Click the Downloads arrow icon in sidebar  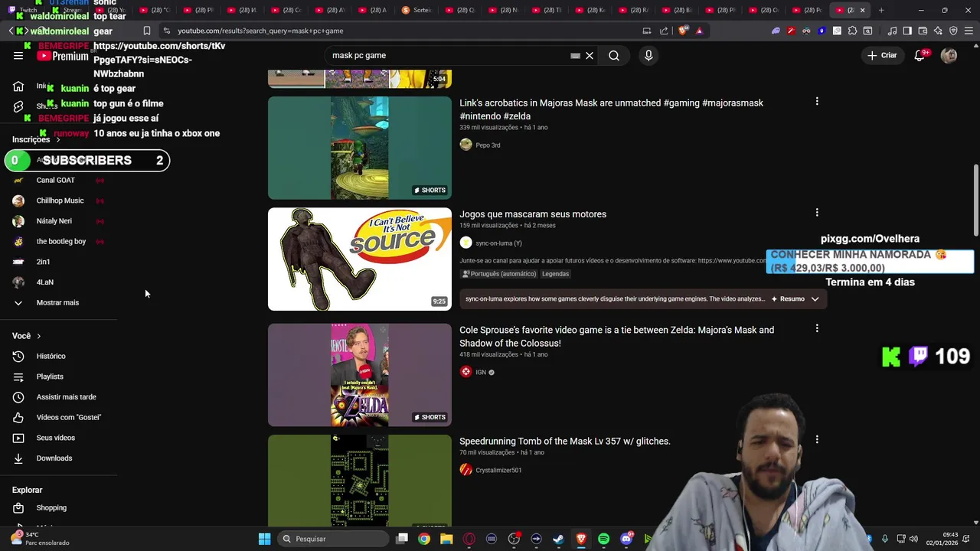click(x=18, y=458)
